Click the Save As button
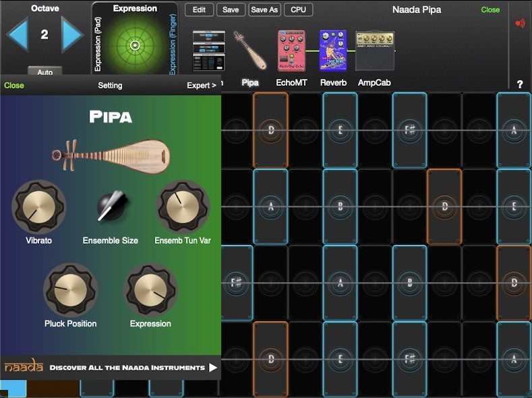 [x=264, y=10]
